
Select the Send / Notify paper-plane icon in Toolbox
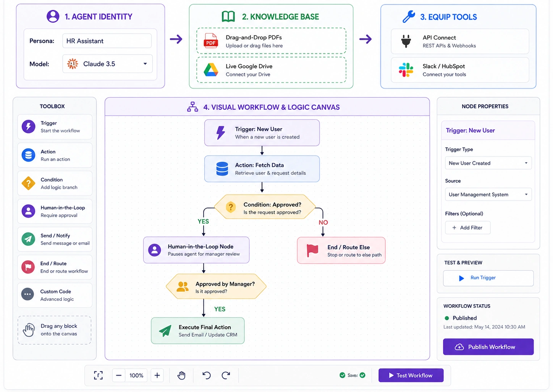28,239
